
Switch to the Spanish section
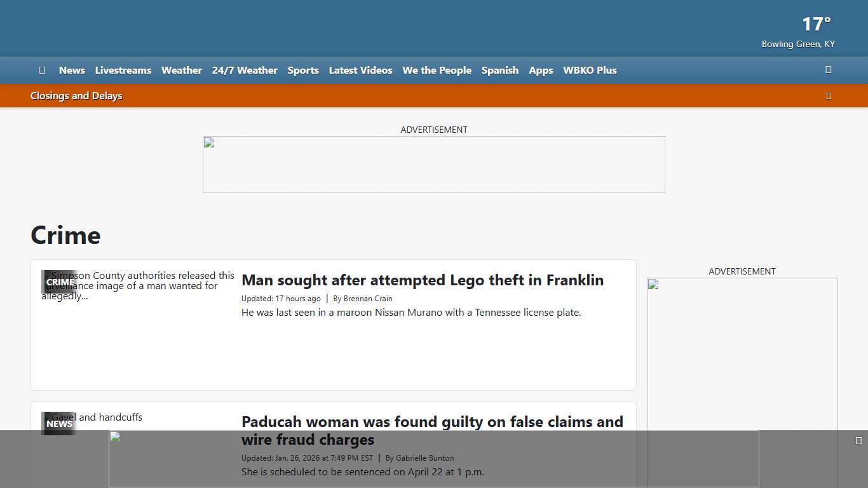point(499,71)
